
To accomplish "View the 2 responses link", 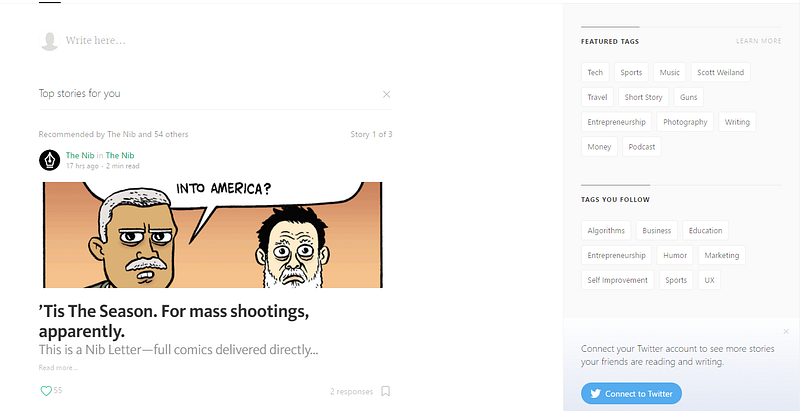I will tap(352, 392).
